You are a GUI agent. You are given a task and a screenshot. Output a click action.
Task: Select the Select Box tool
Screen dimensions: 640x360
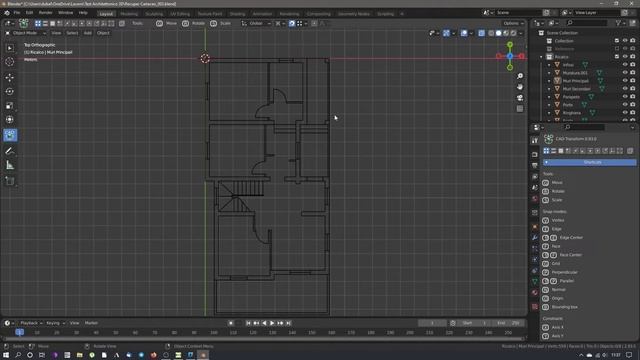point(10,48)
